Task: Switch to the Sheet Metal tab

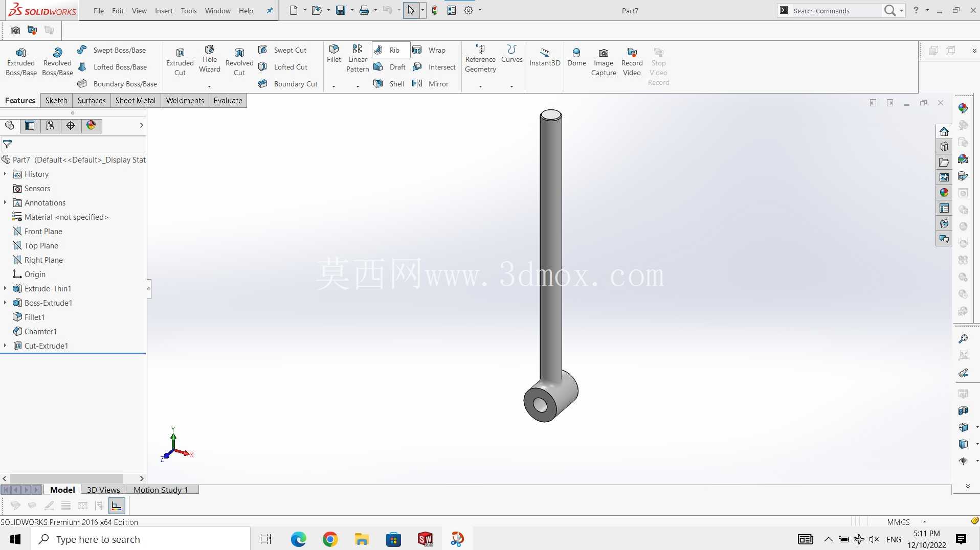Action: point(136,101)
